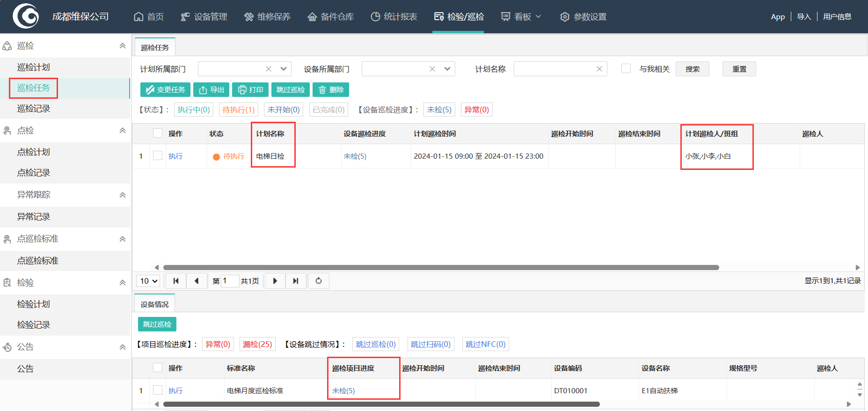This screenshot has width=868, height=411.
Task: Click the 删除 delete button
Action: pos(331,90)
